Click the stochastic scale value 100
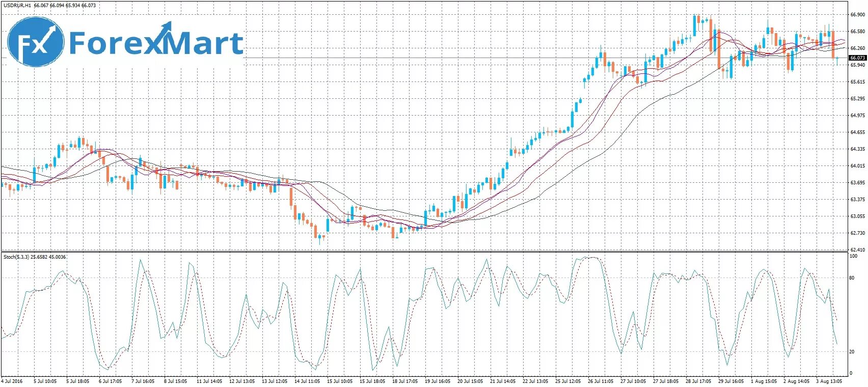 click(x=854, y=256)
